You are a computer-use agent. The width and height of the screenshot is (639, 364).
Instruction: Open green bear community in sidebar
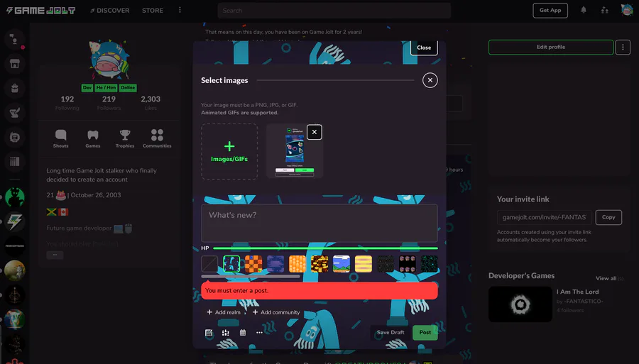(15, 197)
